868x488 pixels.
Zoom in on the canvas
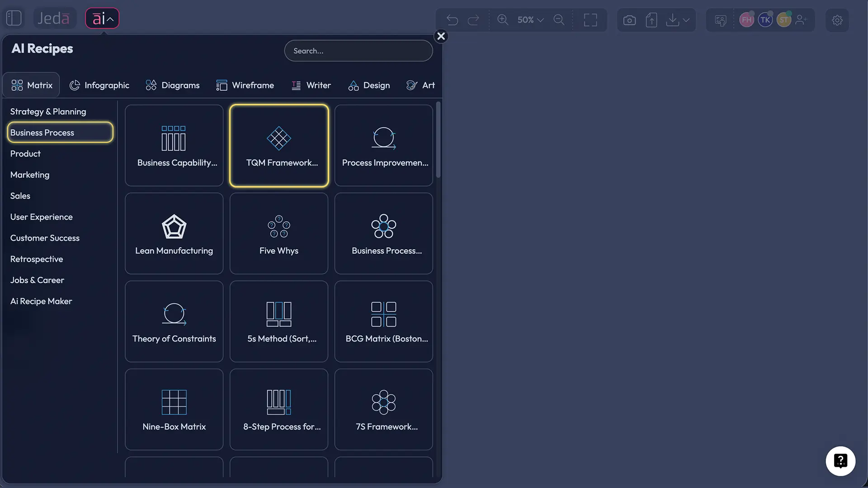[503, 20]
